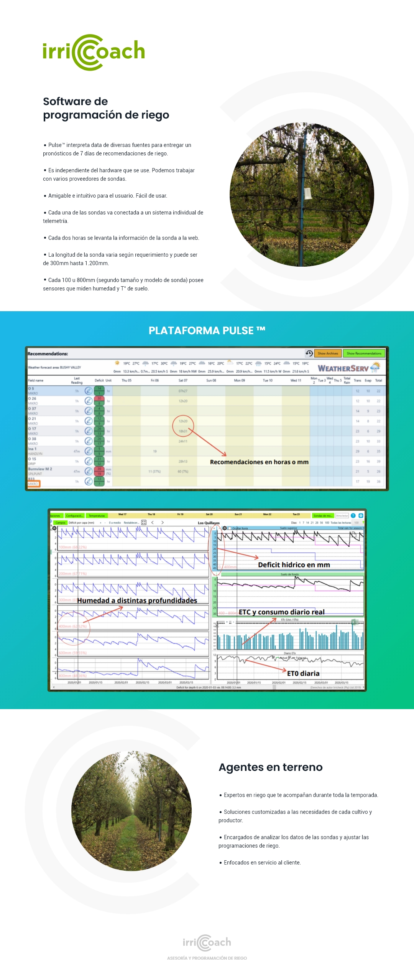This screenshot has width=414, height=980.
Task: Click the blue help question mark icon
Action: click(x=353, y=516)
